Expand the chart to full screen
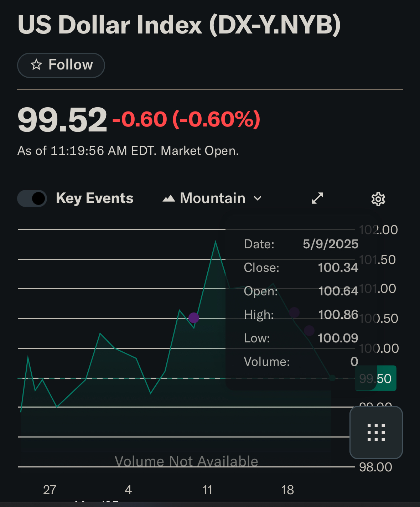This screenshot has width=420, height=507. [317, 198]
